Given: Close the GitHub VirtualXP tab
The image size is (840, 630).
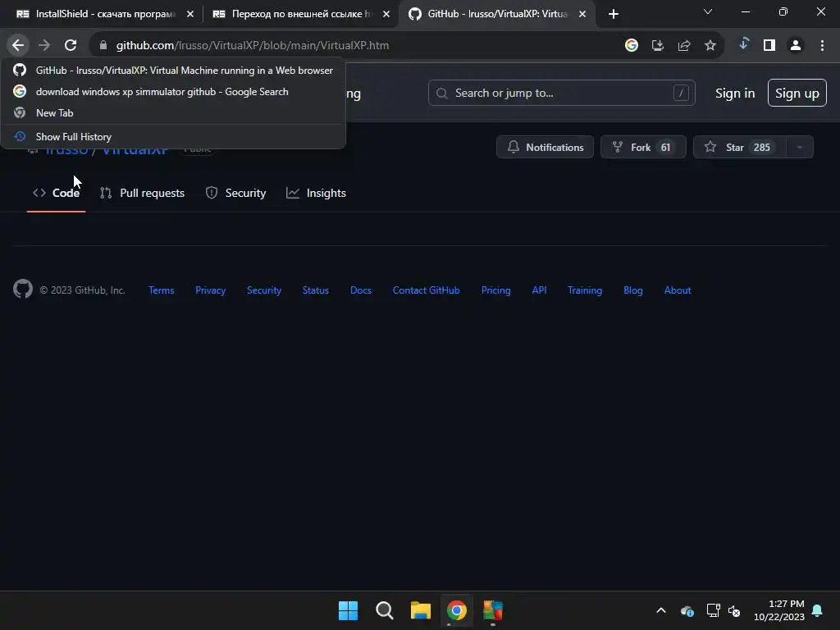Looking at the screenshot, I should (582, 14).
